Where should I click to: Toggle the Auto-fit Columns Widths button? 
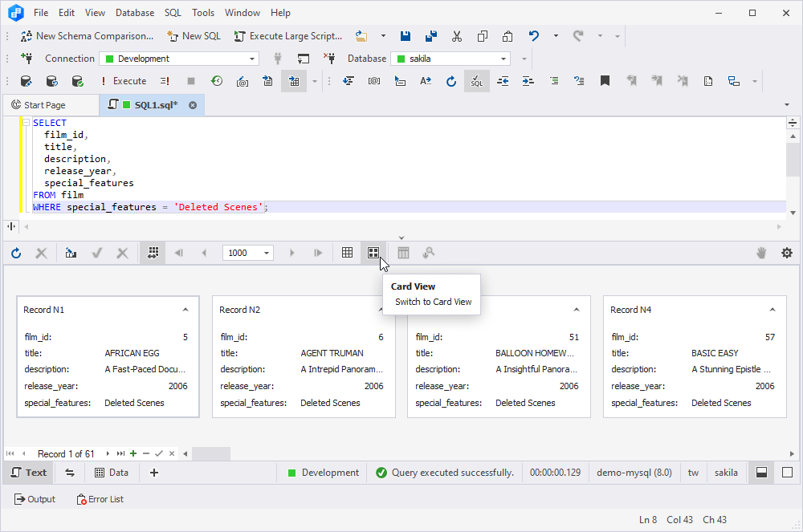point(153,253)
